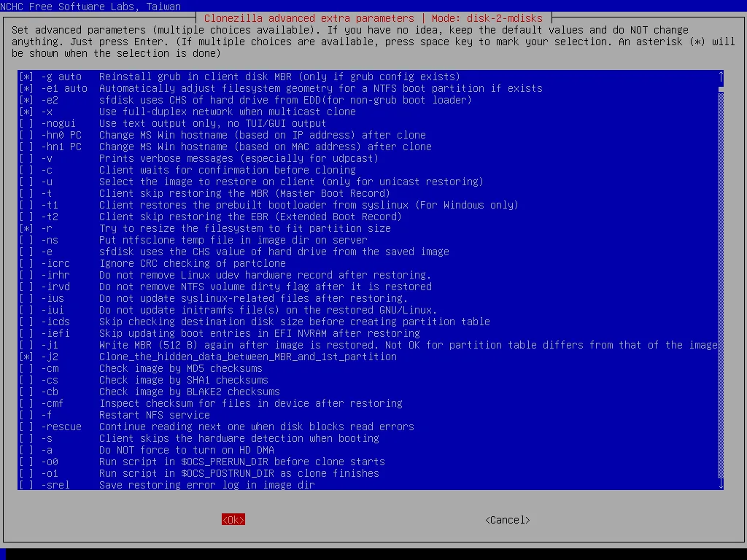Click the scrollbar down arrow
This screenshot has height=560, width=747.
[x=721, y=484]
